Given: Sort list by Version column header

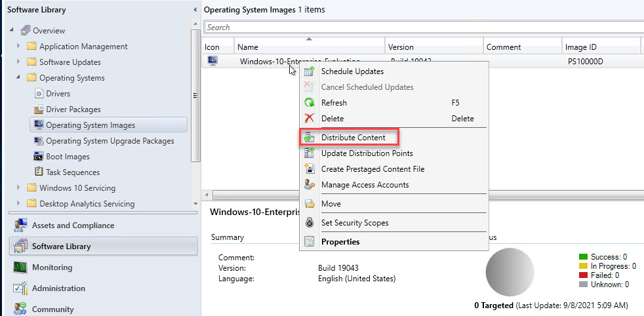Looking at the screenshot, I should pos(401,47).
